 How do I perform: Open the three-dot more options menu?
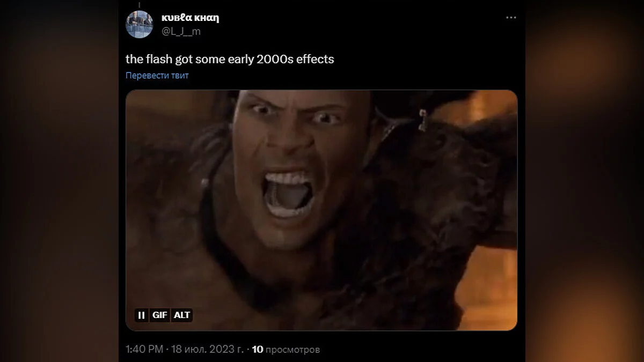point(511,18)
